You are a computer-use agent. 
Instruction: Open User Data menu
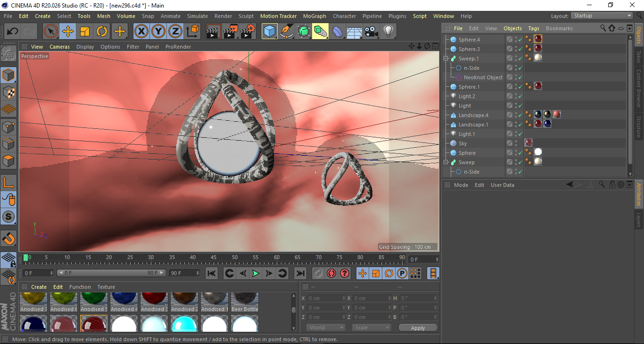click(503, 185)
